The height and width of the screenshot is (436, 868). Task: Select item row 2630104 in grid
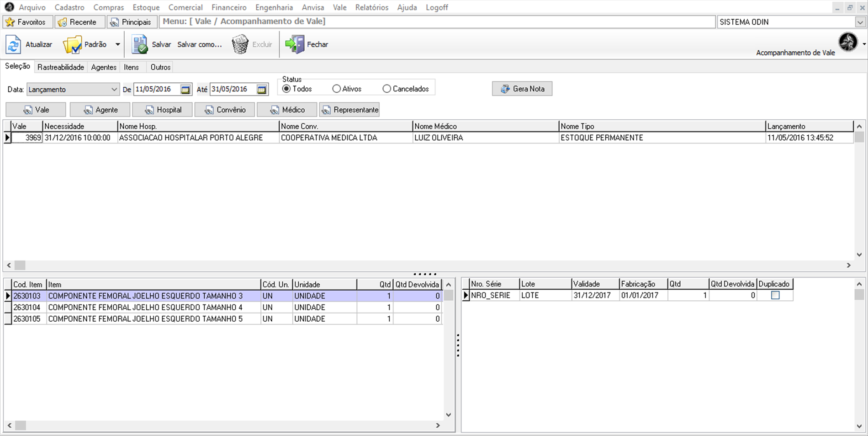pos(137,307)
